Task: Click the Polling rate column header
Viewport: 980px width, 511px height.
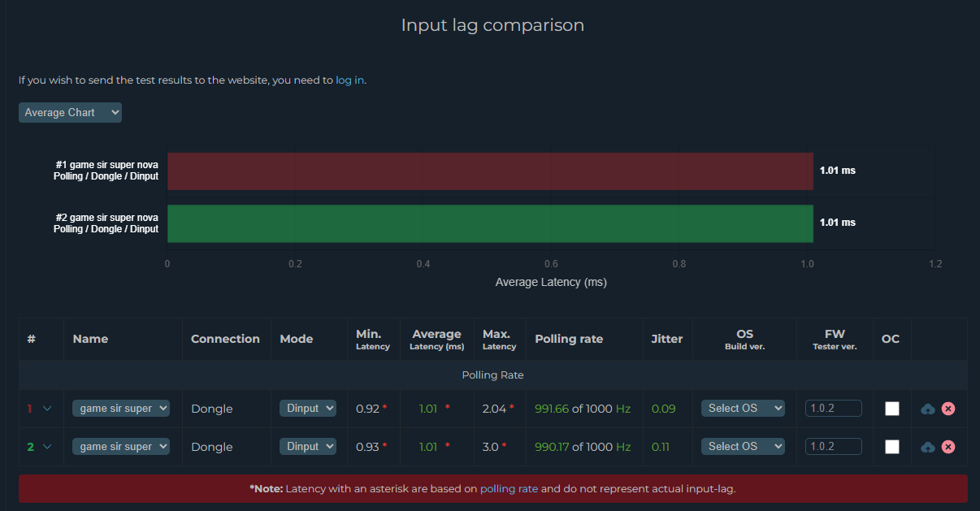Action: [569, 339]
